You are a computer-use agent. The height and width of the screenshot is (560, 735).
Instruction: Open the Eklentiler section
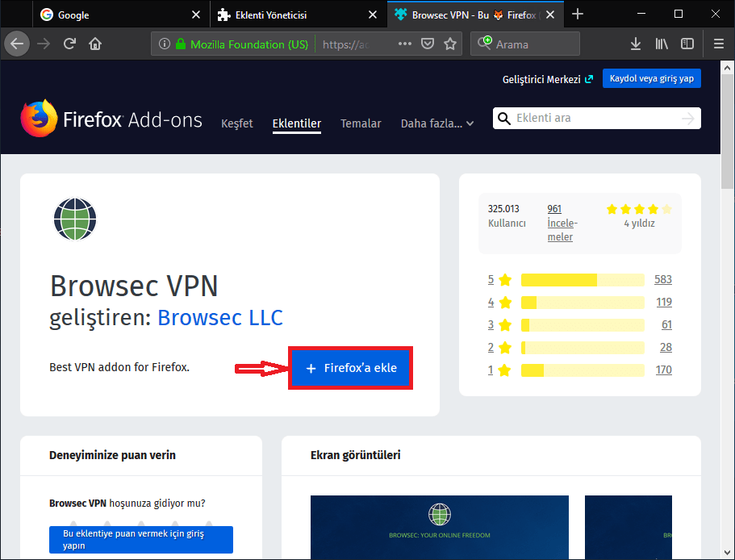point(297,123)
